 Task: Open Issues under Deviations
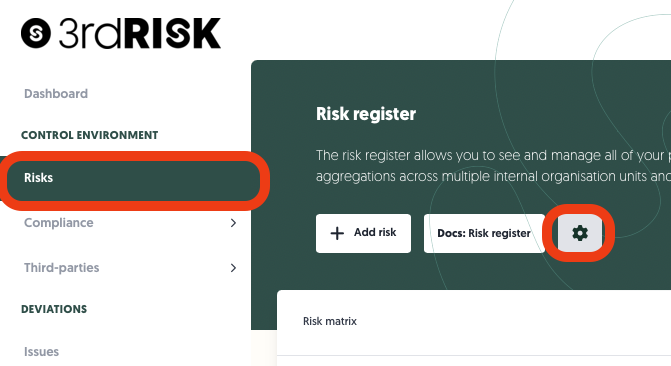click(x=42, y=351)
